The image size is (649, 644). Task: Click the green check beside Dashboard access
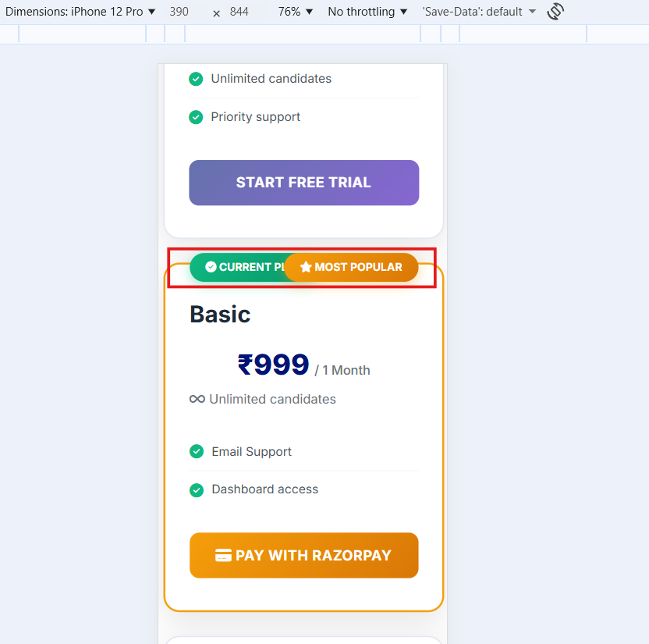197,489
